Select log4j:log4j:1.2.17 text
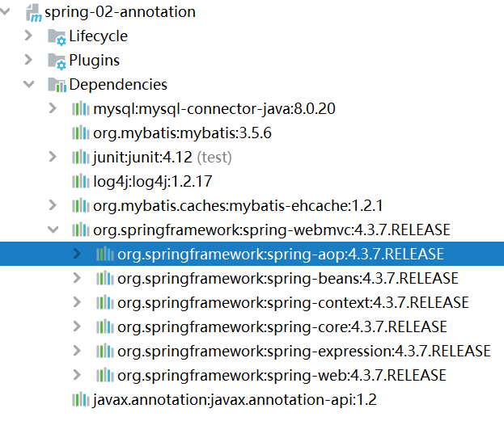 point(153,182)
